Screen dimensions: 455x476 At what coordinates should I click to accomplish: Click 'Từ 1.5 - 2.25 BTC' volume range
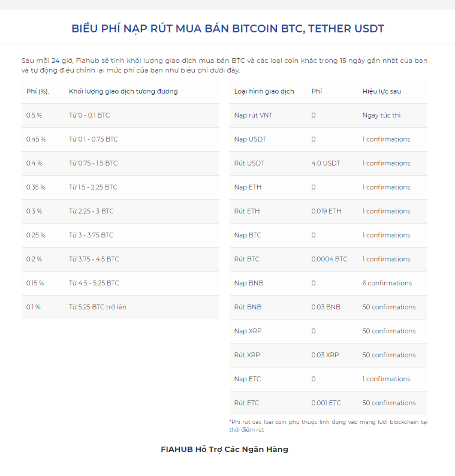93,187
